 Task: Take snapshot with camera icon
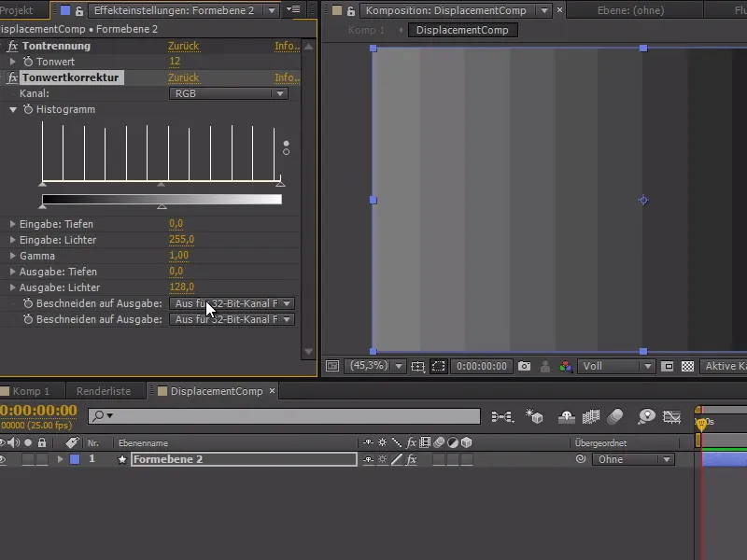525,366
